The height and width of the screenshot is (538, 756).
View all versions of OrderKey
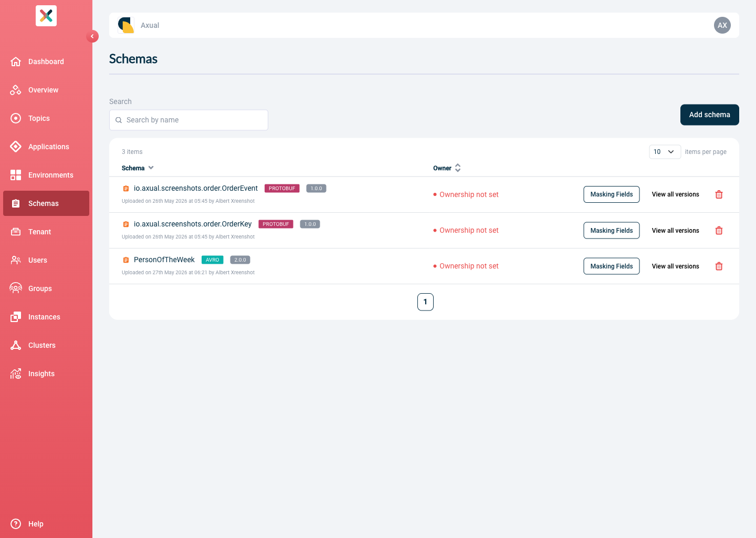[676, 230]
